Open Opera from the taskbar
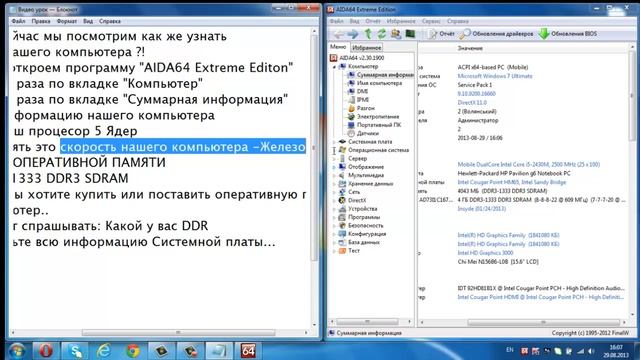Screen dimensions: 640x360 45,351
